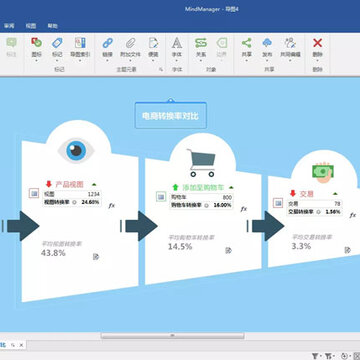The width and height of the screenshot is (360, 360).
Task: Click the 1.56% conversion value
Action: 333,212
